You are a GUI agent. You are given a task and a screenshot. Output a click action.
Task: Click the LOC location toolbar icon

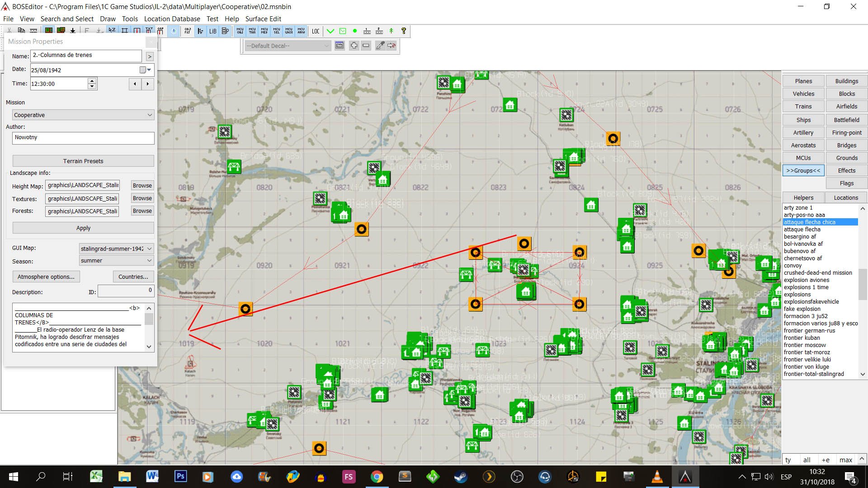point(316,31)
